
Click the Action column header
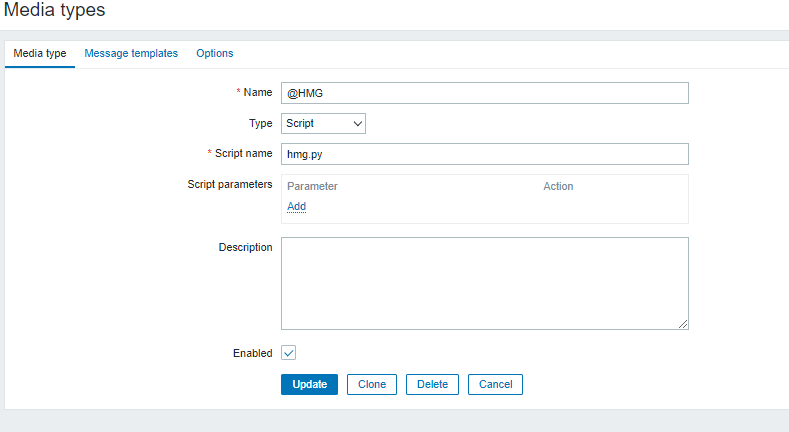click(x=558, y=186)
